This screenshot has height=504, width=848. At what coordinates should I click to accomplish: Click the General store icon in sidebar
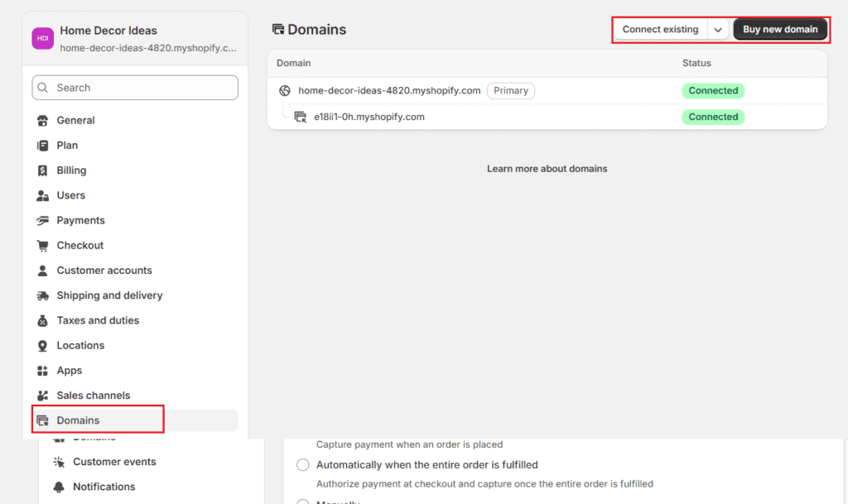coord(43,121)
